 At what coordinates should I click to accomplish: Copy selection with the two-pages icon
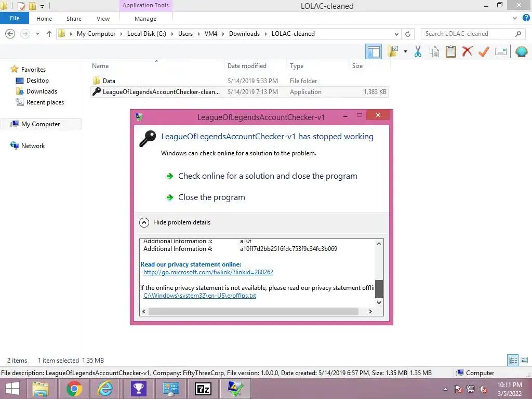tap(434, 51)
